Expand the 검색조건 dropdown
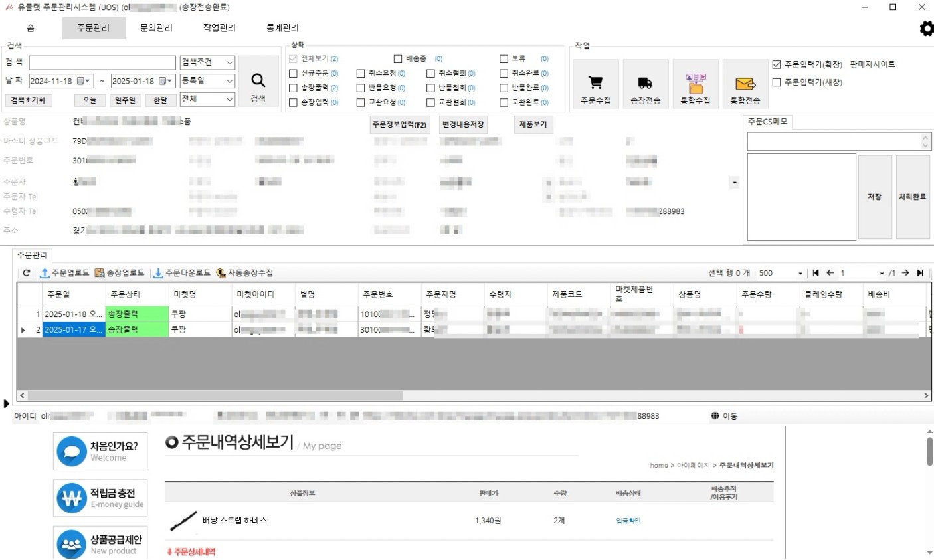The height and width of the screenshot is (560, 934). 229,62
